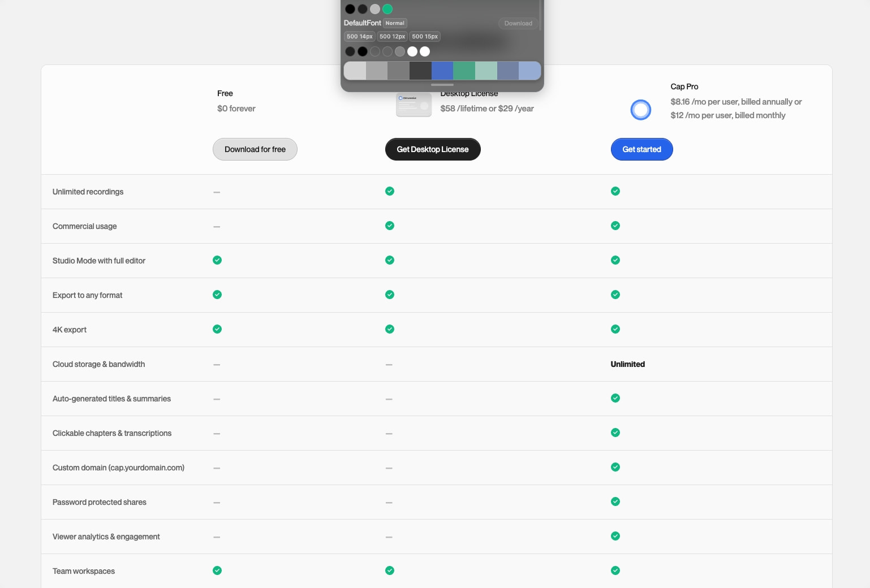Click the drag handle at the overlay's bottom

tap(442, 85)
